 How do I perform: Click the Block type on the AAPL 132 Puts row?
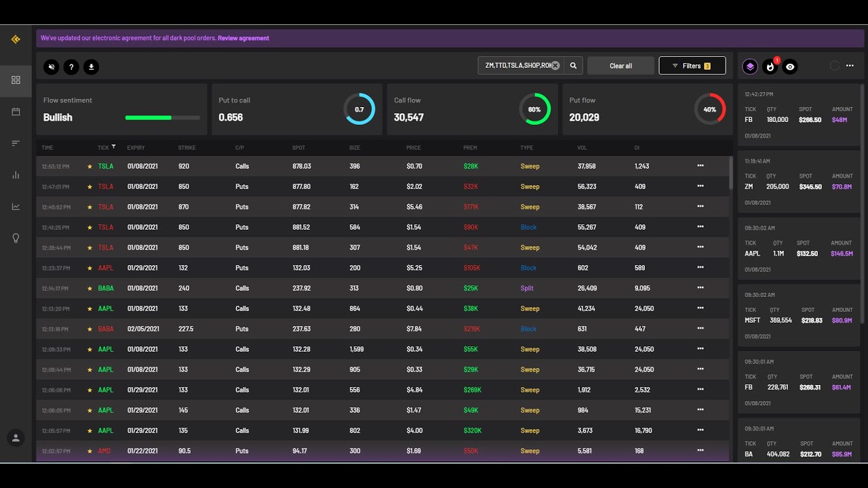528,268
